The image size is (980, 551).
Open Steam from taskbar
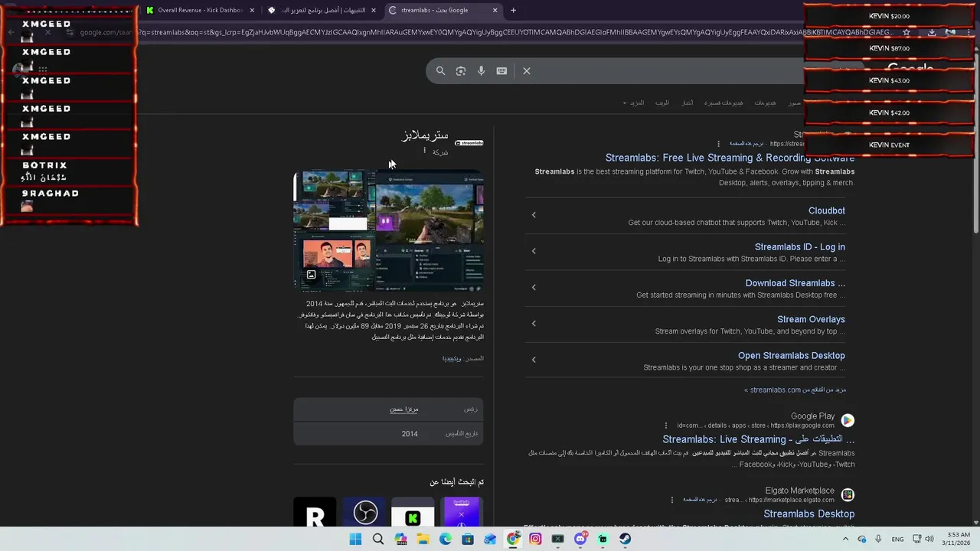(626, 539)
